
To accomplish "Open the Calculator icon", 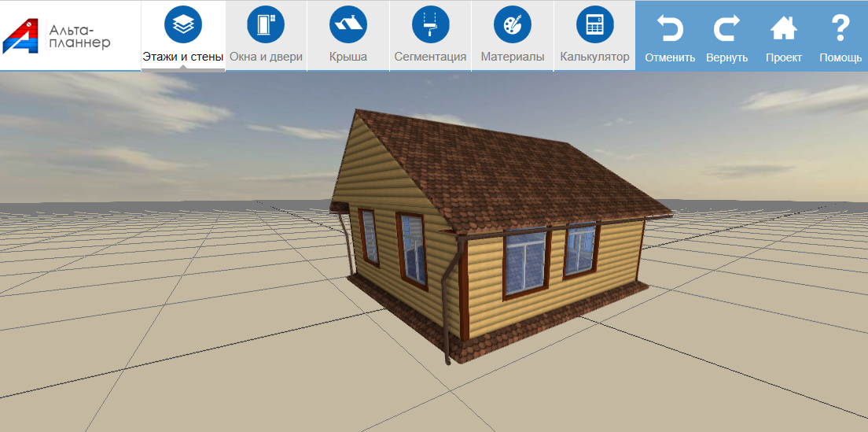I will [x=595, y=24].
